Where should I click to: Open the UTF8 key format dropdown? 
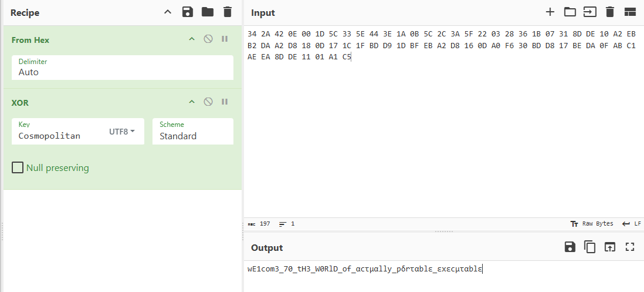pyautogui.click(x=122, y=132)
